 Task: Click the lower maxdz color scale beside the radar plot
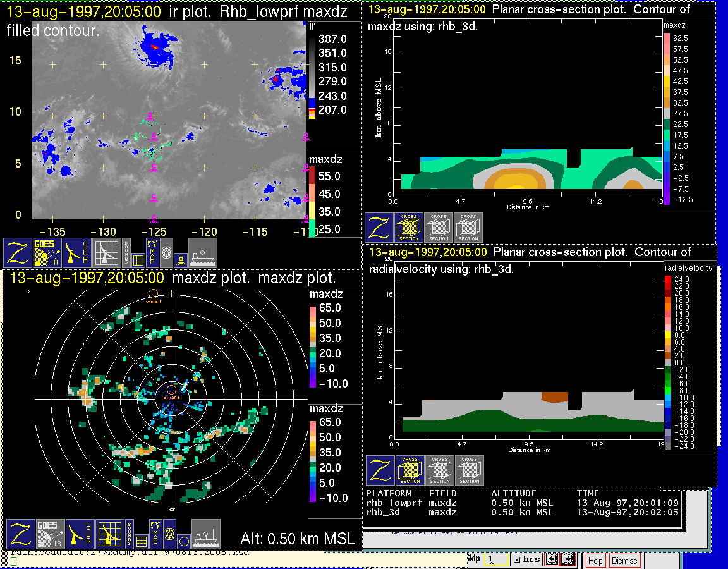[313, 460]
